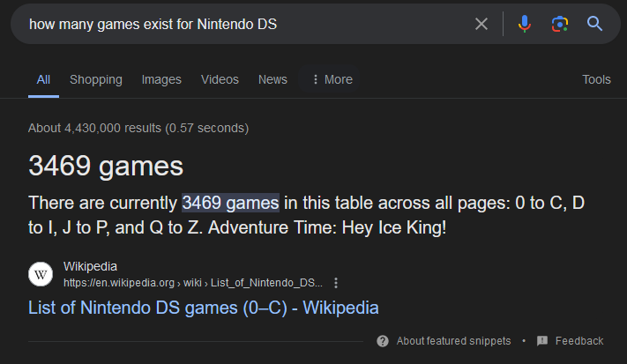Switch to the News tab
The width and height of the screenshot is (627, 364).
coord(272,79)
